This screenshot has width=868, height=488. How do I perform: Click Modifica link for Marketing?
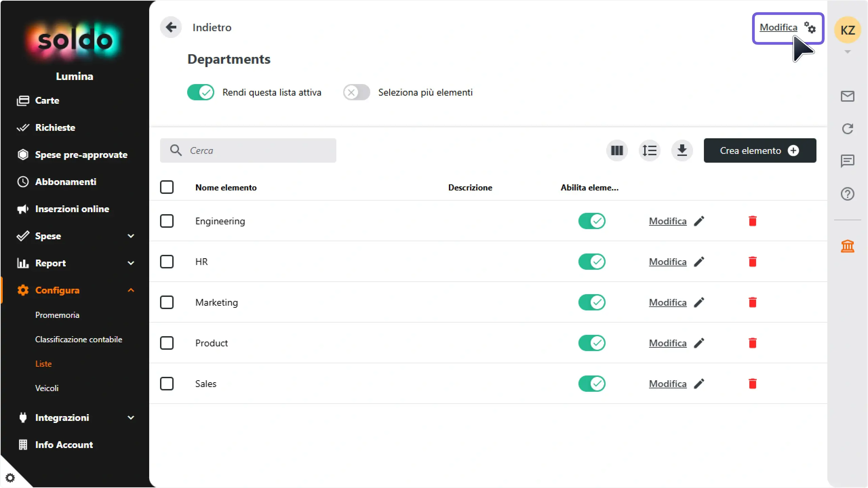[668, 302]
